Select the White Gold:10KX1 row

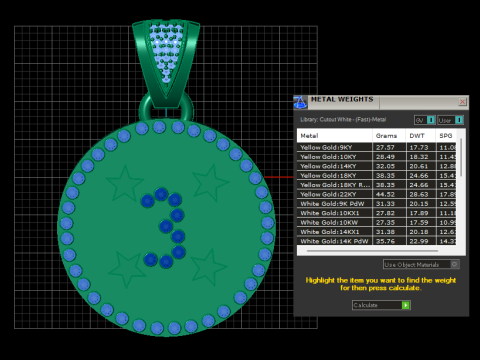tap(376, 213)
